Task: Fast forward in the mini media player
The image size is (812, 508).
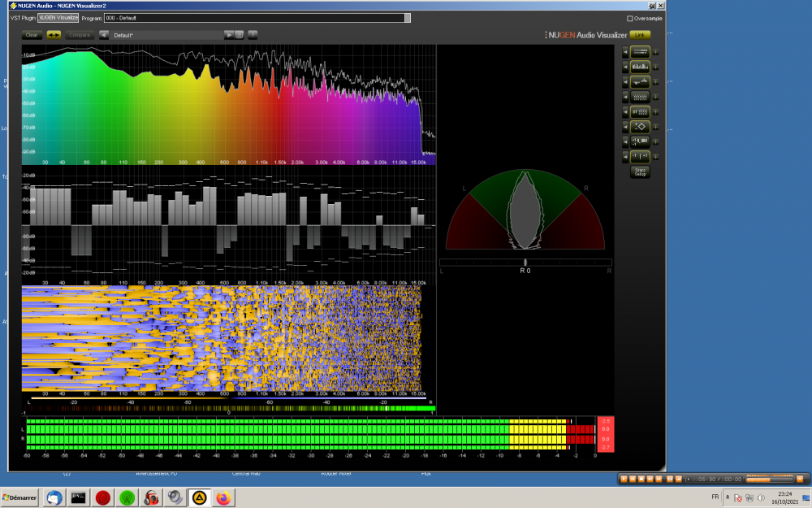Action: pos(659,479)
